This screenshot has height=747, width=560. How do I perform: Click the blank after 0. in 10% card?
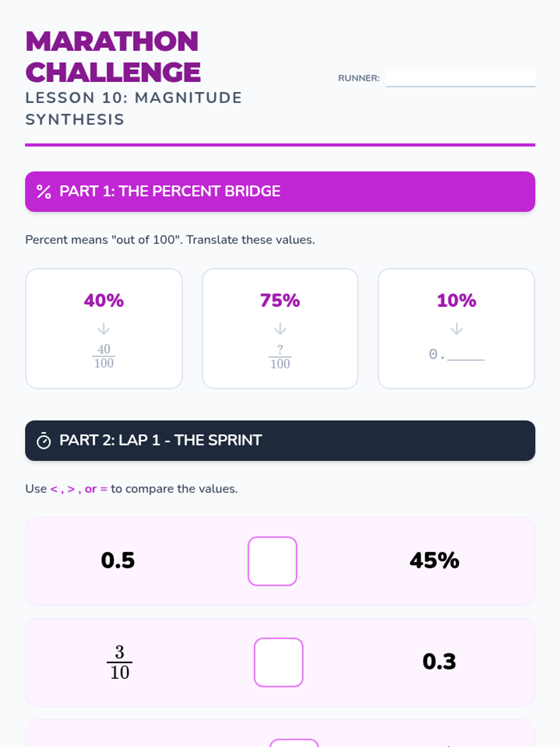[x=466, y=356]
